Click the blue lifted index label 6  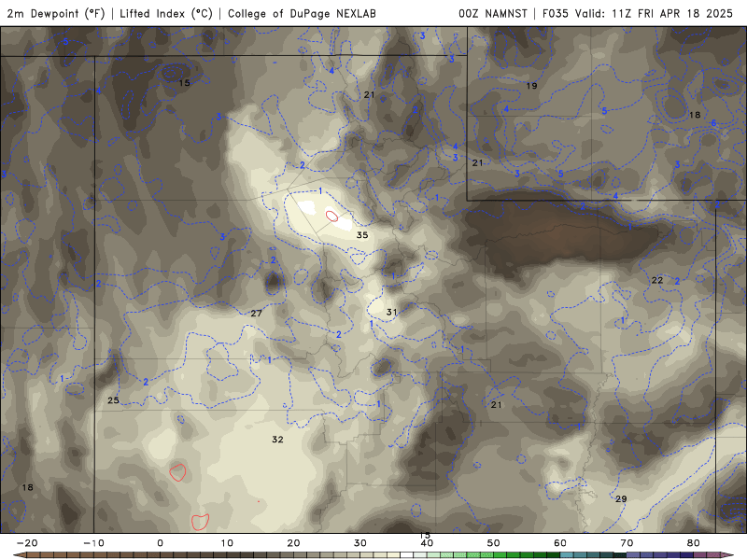pyautogui.click(x=713, y=123)
